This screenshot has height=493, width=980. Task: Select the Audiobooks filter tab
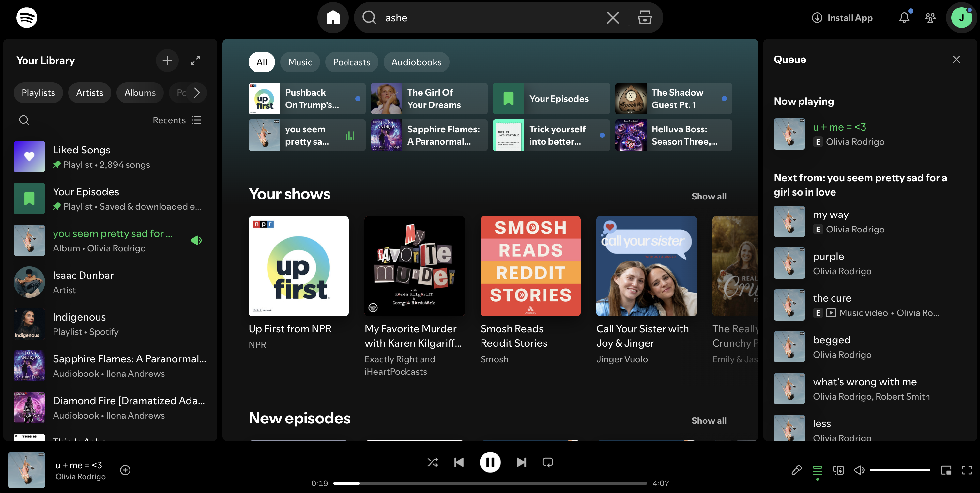pos(416,62)
